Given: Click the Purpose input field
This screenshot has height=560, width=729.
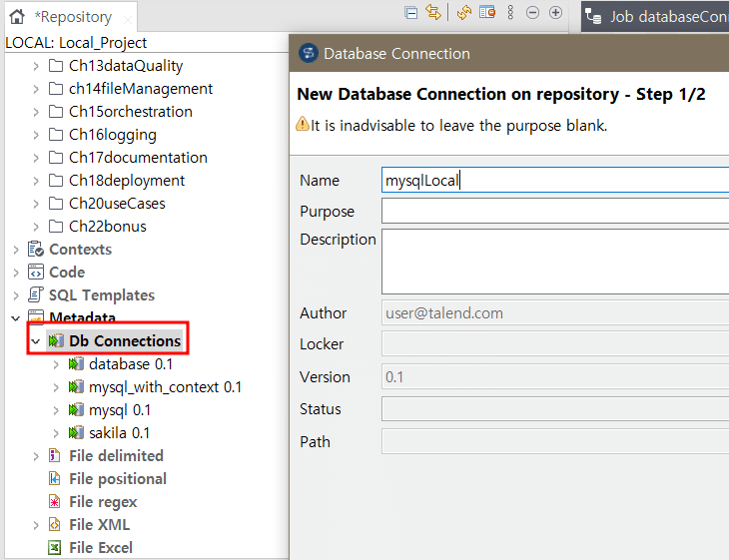Looking at the screenshot, I should tap(555, 211).
